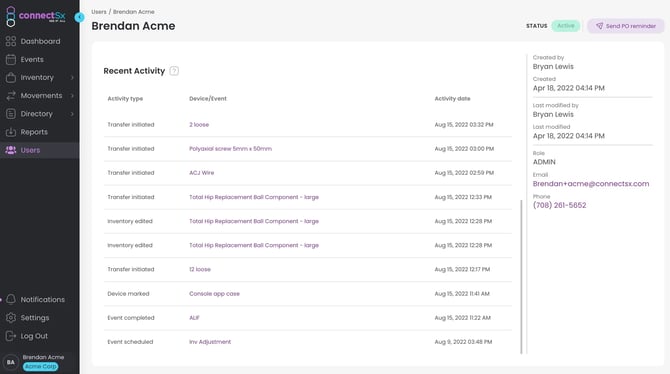670x374 pixels.
Task: Click the Device marked activity text
Action: [x=128, y=294]
